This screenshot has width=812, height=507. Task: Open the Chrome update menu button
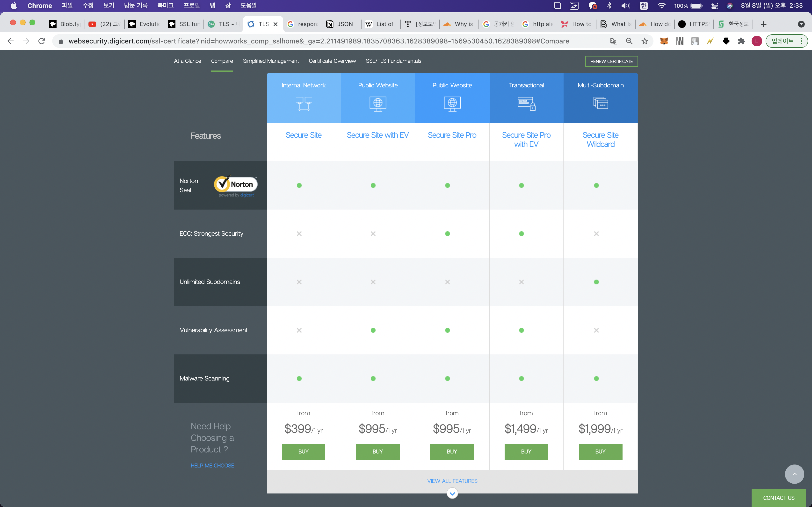pyautogui.click(x=786, y=41)
